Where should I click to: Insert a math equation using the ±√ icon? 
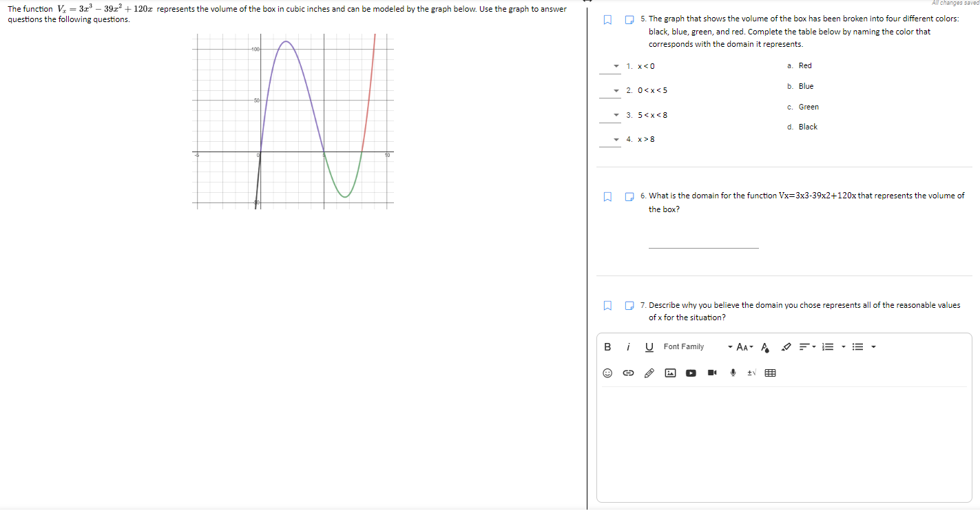tap(751, 373)
